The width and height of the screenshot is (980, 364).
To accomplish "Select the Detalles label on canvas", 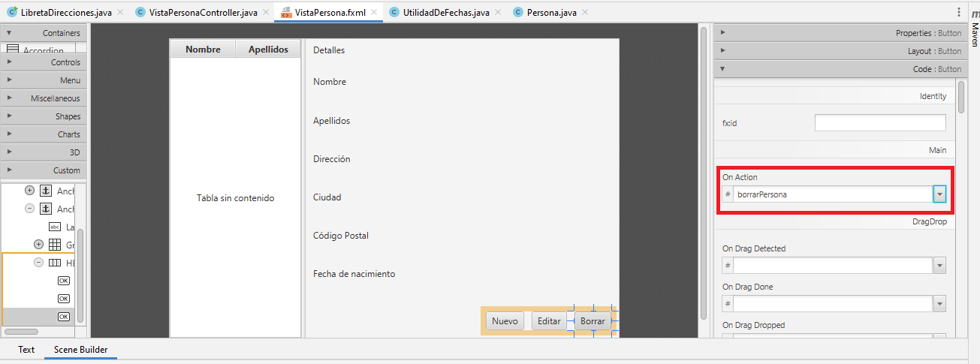I will tap(329, 50).
